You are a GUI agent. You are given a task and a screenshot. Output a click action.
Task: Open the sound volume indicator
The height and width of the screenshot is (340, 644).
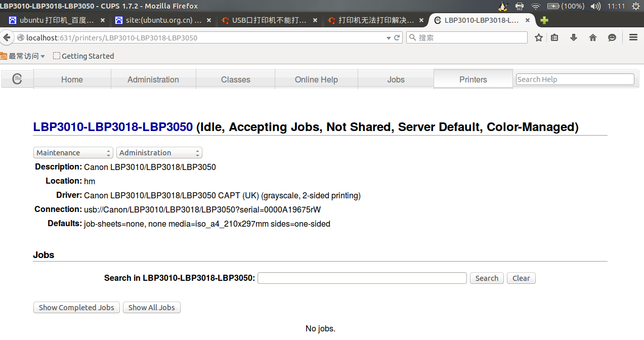point(595,6)
